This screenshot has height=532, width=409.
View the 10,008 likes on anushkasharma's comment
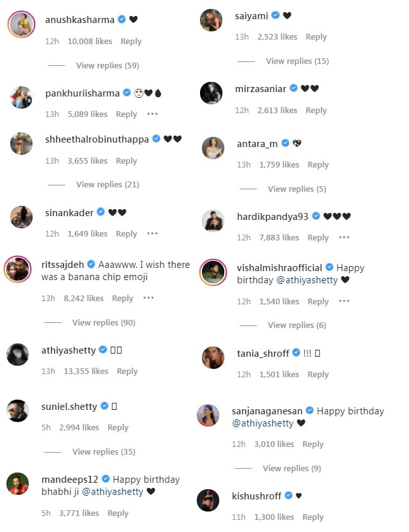pyautogui.click(x=90, y=42)
